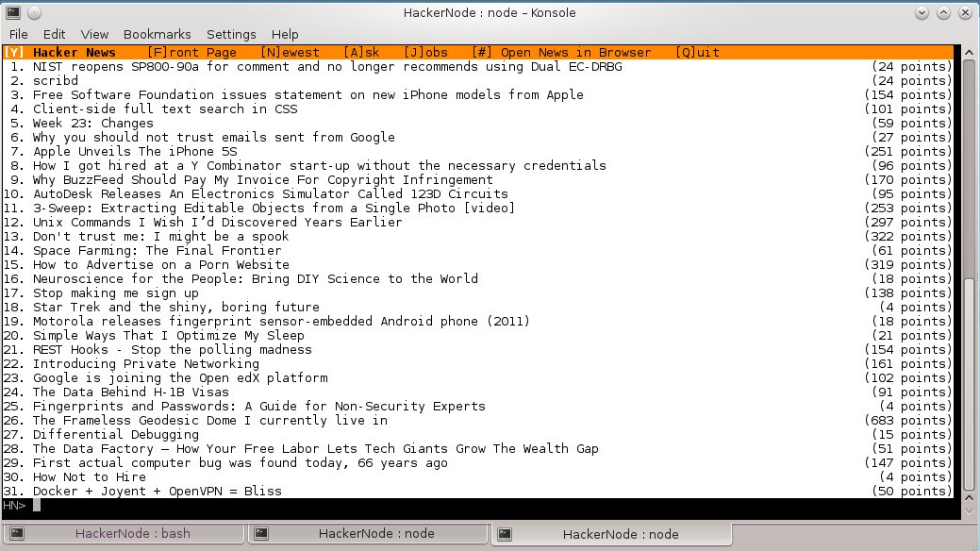
Task: Click Neuroscience for the People story
Action: [x=256, y=279]
